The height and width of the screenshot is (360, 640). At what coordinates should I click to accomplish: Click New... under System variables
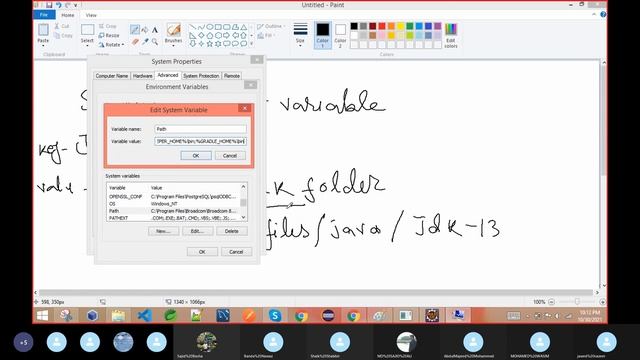[163, 231]
